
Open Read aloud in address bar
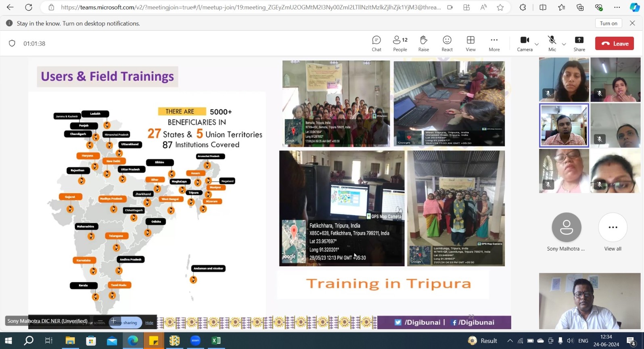[483, 7]
